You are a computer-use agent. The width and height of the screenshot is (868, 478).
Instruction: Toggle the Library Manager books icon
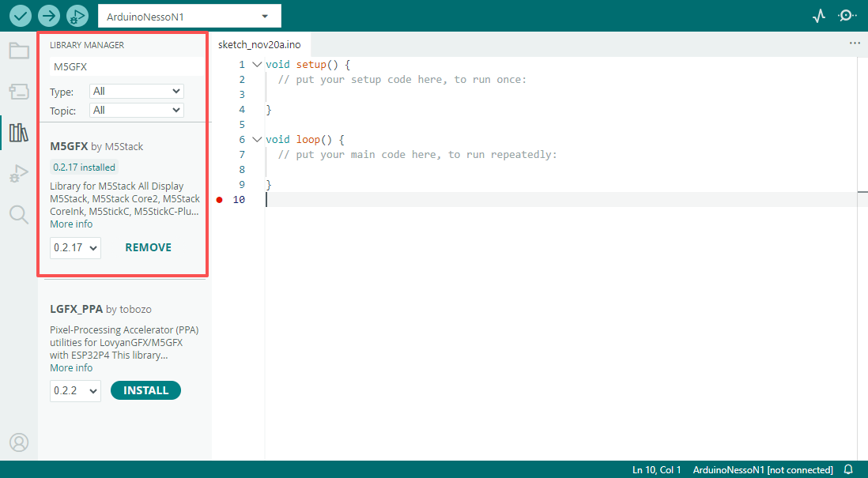(x=19, y=132)
